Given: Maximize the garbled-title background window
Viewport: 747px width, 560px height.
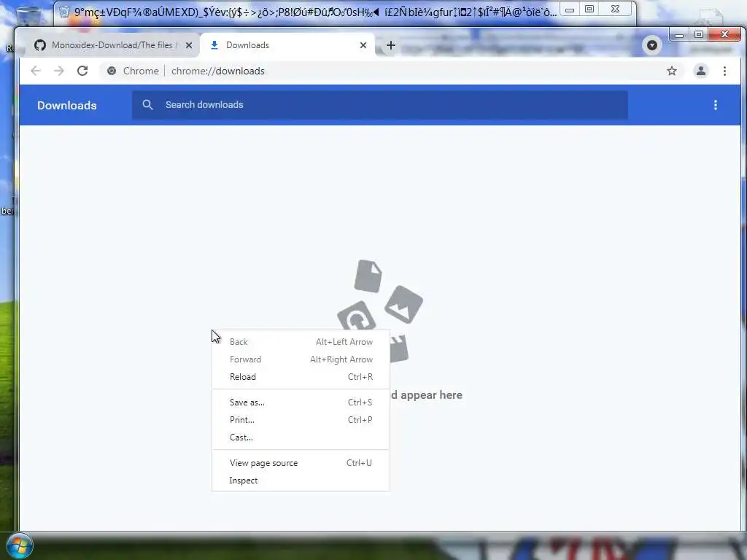Looking at the screenshot, I should (589, 9).
